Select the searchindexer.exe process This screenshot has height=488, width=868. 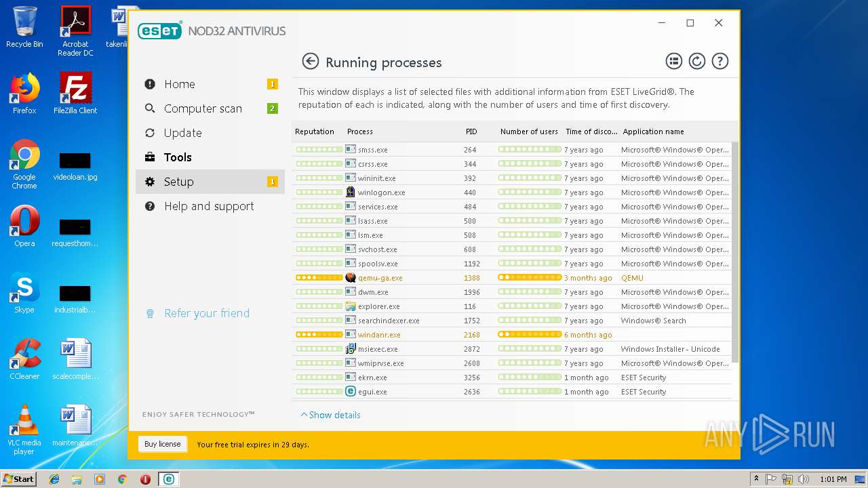[x=512, y=321]
